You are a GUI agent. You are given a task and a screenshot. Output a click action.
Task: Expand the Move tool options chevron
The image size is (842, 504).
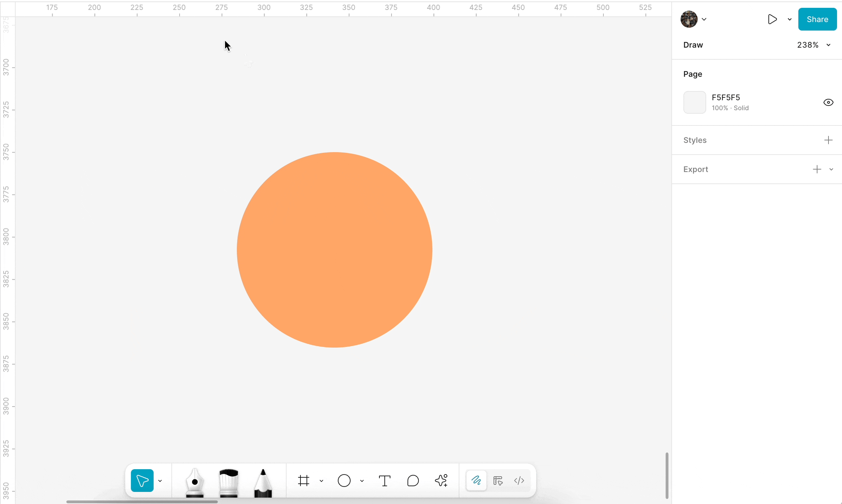(160, 481)
